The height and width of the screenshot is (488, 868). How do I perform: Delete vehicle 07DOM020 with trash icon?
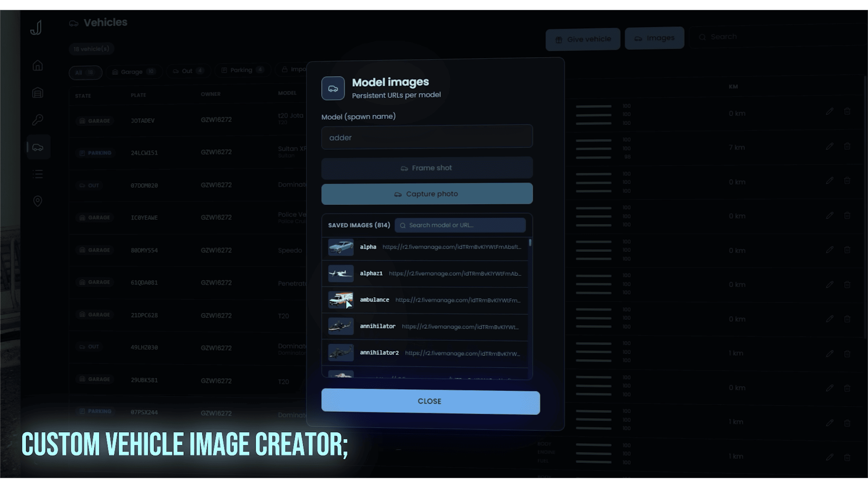[847, 181]
